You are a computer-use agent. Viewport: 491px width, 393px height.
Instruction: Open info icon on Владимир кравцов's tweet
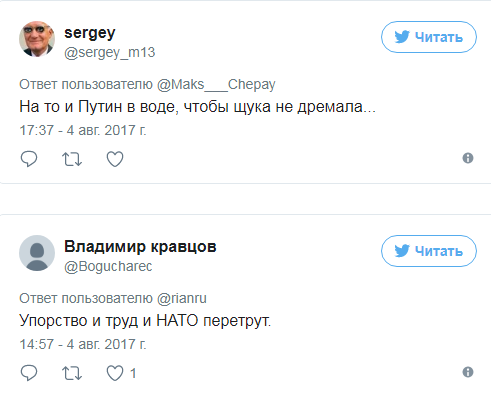[468, 372]
